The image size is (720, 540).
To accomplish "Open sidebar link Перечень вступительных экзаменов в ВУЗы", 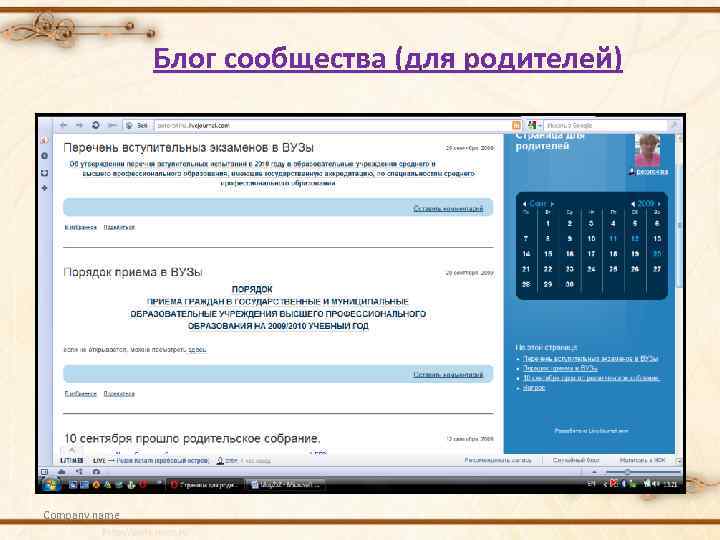I will click(x=591, y=358).
